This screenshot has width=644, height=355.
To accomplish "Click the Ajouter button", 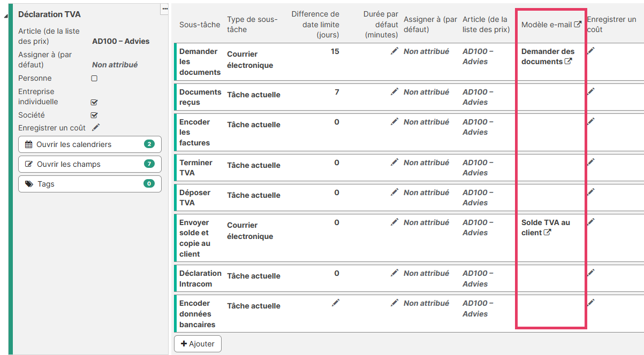I will (x=198, y=344).
